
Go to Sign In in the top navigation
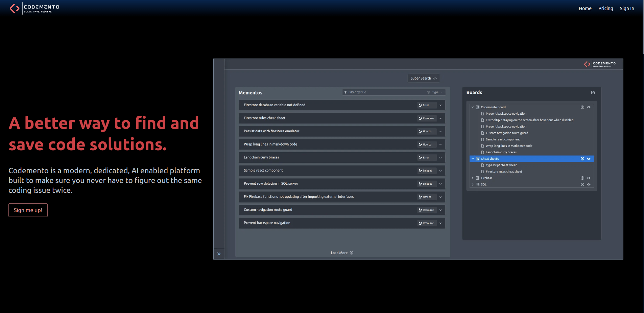point(626,8)
